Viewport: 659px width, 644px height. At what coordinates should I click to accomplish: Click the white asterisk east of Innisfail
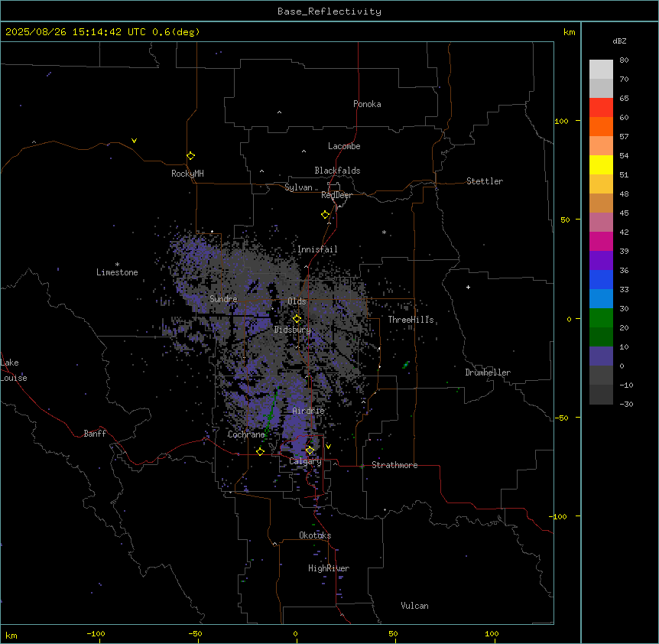click(384, 232)
